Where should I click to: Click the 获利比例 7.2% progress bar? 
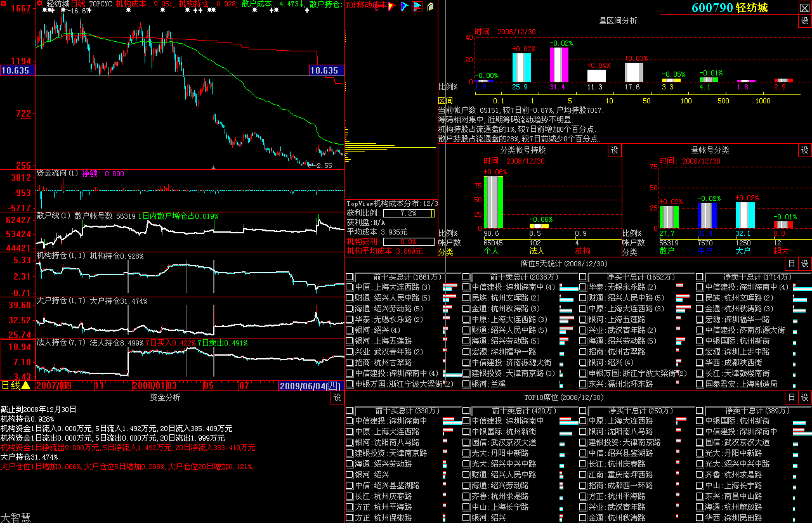point(408,214)
